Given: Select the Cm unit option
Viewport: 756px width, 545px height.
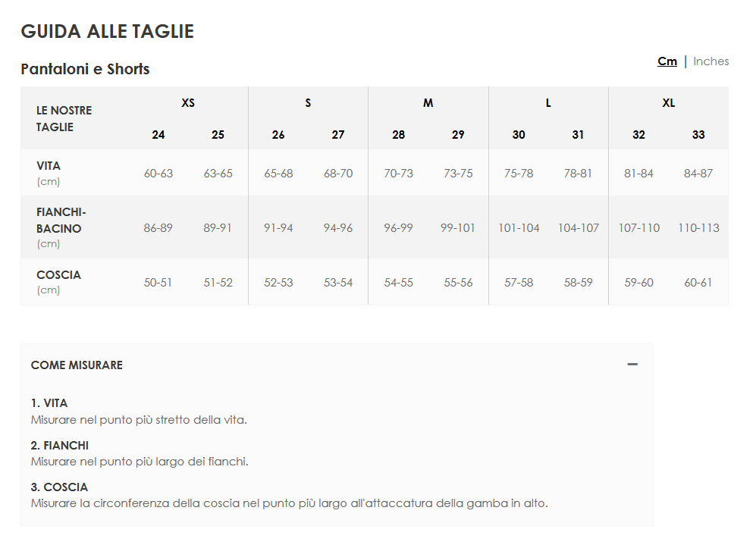Looking at the screenshot, I should coord(667,61).
